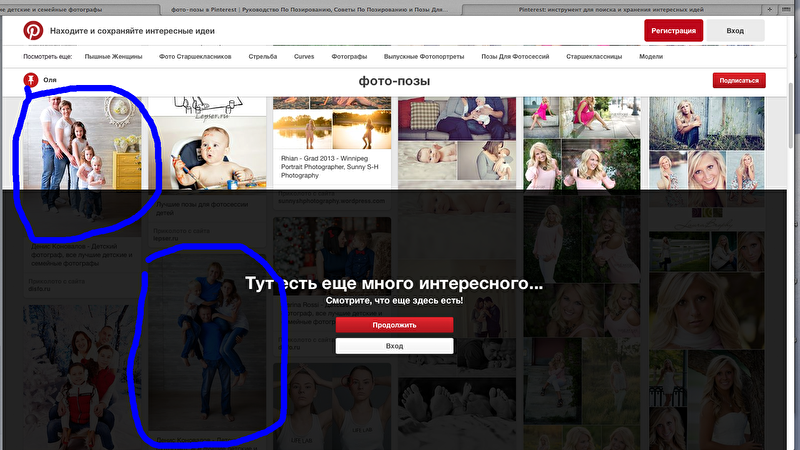
Task: Click the white Вход button in the overlay
Action: [x=394, y=346]
